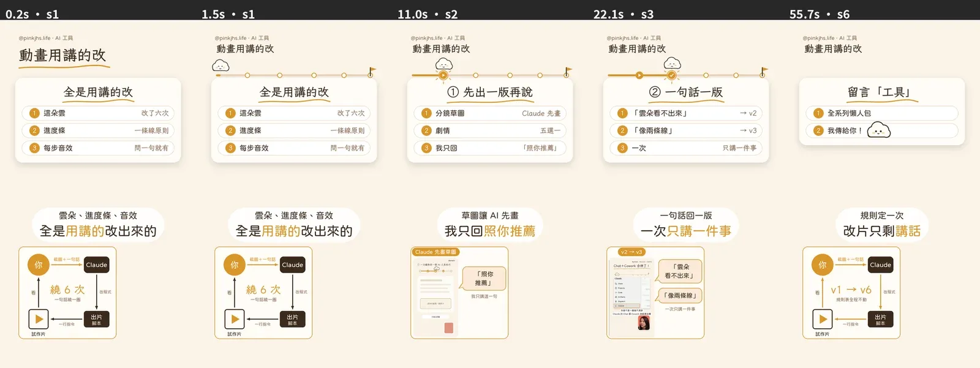Click the progress bar track in the 11.0s frame
Viewport: 980px width, 368px height.
(x=490, y=75)
